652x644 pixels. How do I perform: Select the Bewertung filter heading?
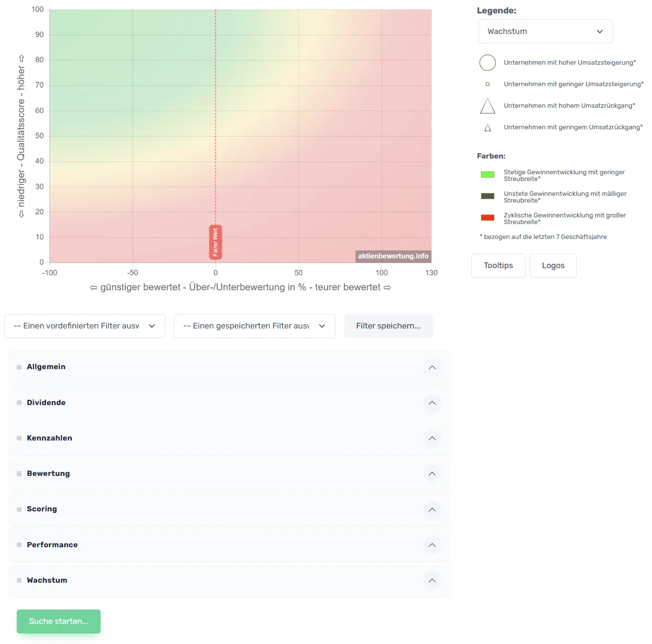[x=48, y=474]
